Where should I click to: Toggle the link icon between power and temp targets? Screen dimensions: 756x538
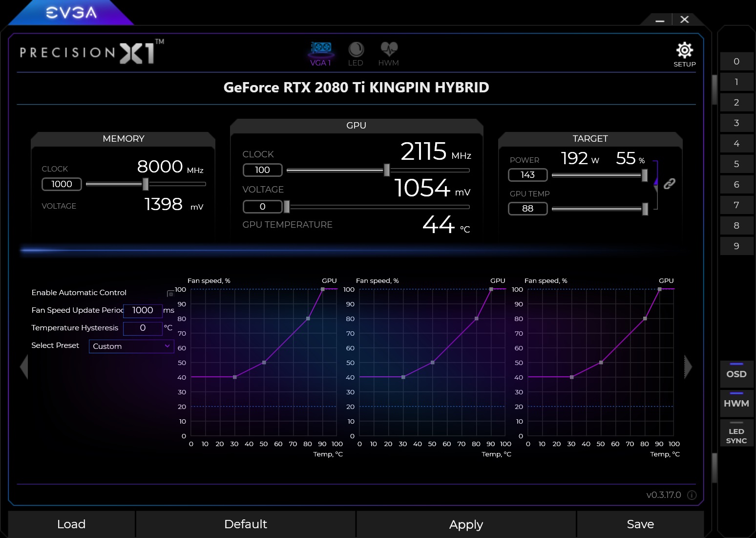pos(670,183)
